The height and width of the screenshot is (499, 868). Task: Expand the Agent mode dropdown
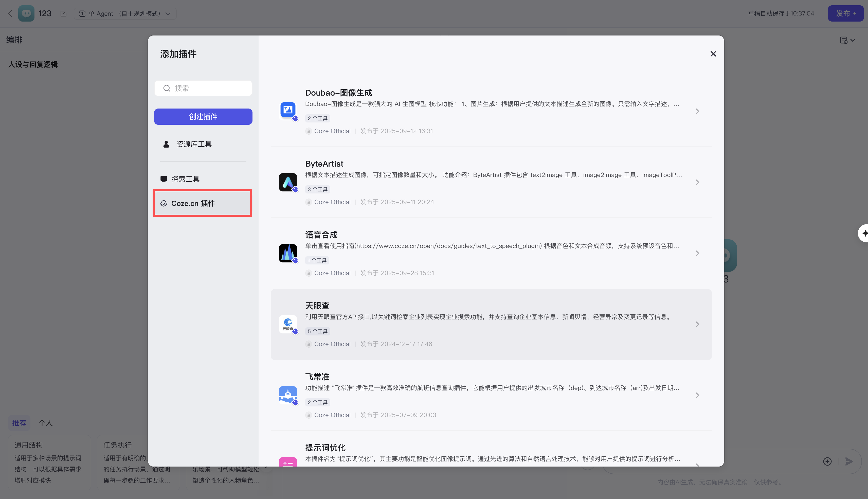(168, 14)
